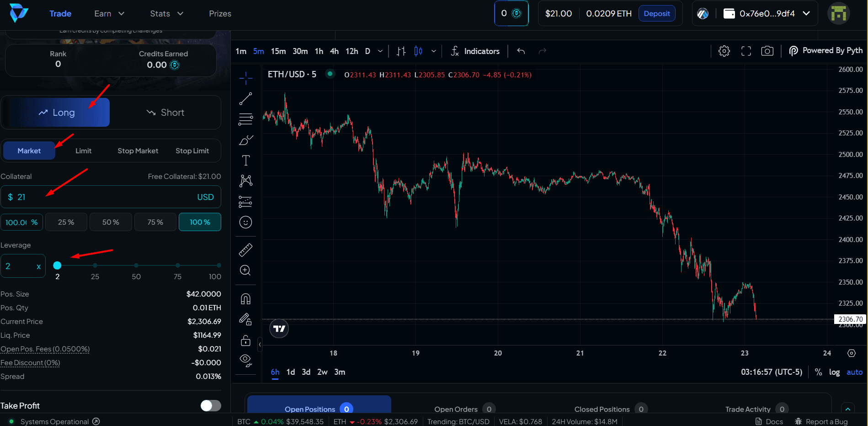868x426 pixels.
Task: Open the wallet address dropdown
Action: point(767,14)
